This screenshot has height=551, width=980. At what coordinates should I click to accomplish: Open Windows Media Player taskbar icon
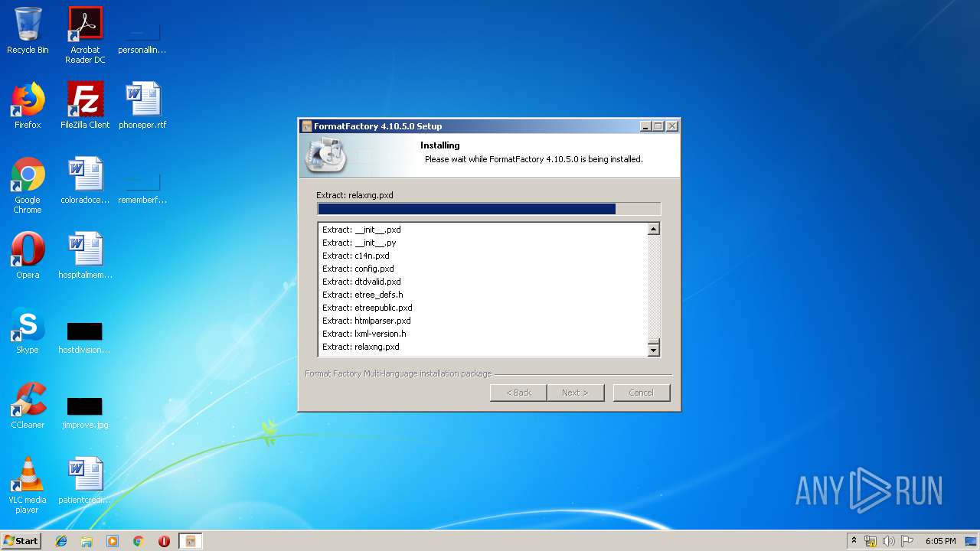tap(113, 541)
